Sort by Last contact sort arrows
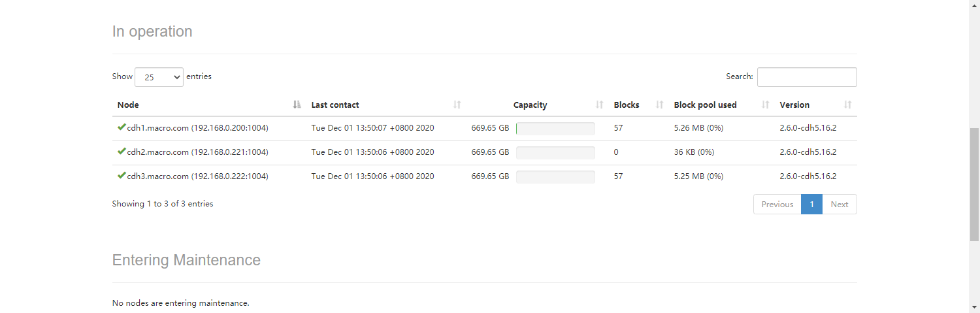 pos(457,105)
